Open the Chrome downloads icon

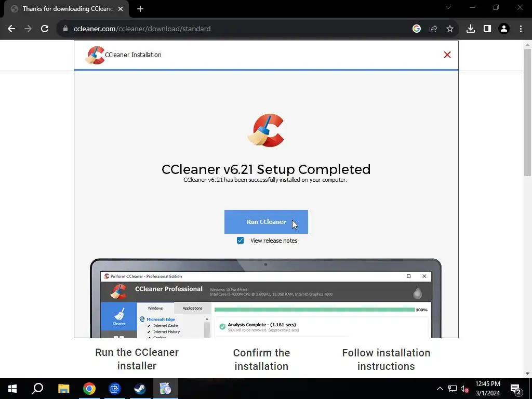click(471, 29)
